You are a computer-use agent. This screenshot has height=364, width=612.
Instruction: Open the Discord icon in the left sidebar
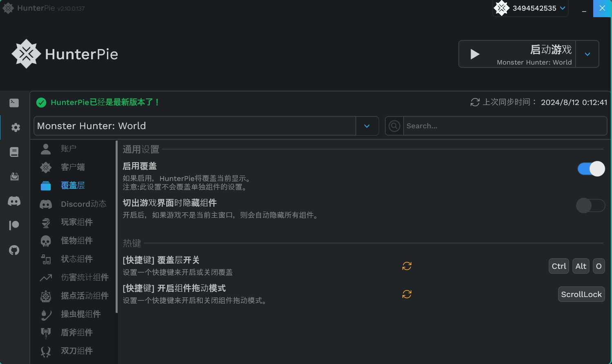click(14, 201)
